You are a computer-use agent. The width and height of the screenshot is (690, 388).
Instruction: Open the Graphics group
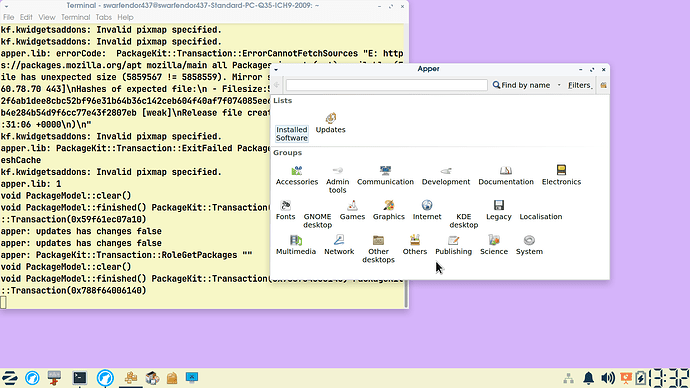(x=389, y=210)
